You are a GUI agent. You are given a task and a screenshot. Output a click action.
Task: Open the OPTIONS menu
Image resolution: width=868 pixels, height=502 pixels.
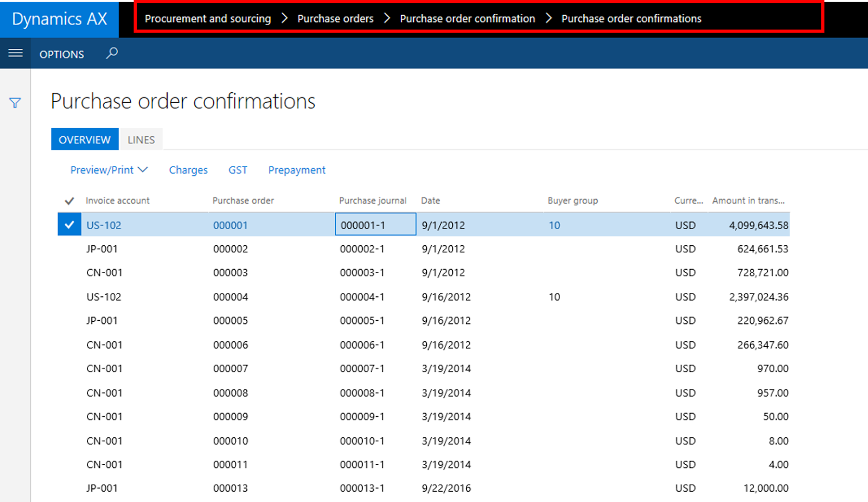[61, 54]
